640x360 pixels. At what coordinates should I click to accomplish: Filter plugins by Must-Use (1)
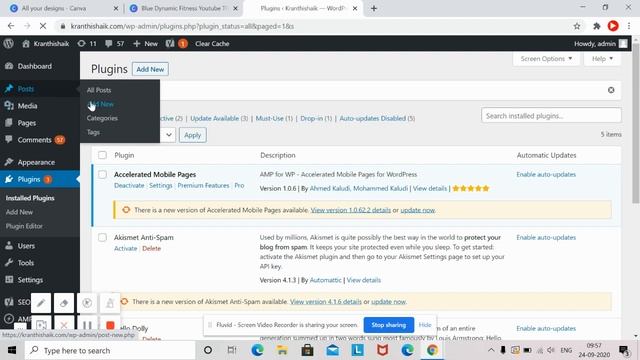click(274, 118)
